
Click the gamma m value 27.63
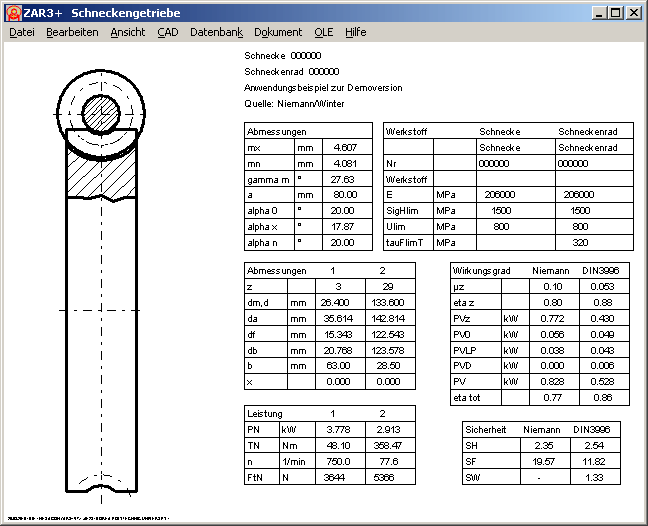(343, 179)
